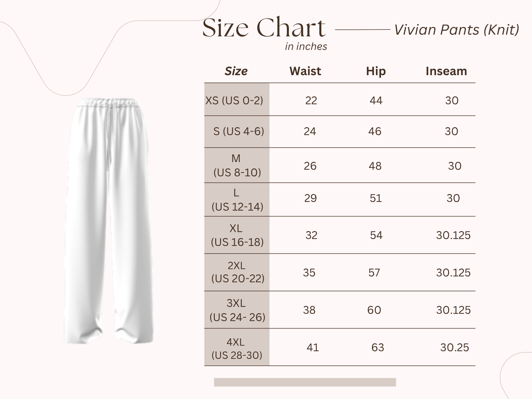Click the hip value 63 for 4XL
The height and width of the screenshot is (399, 532).
tap(378, 347)
